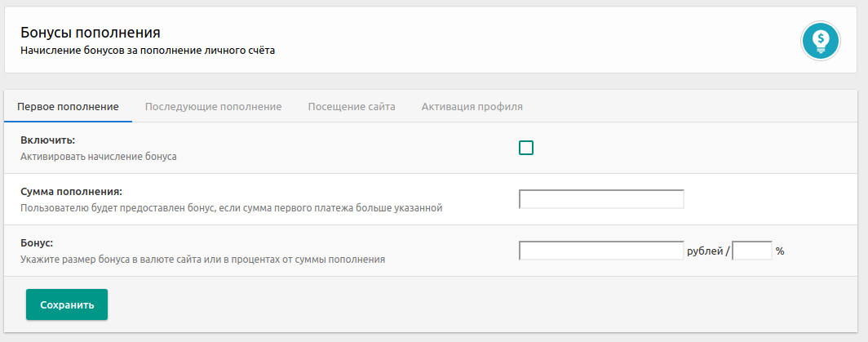Click the Активировать начисление бонуса description
Screen dimensions: 868x342
pos(99,156)
